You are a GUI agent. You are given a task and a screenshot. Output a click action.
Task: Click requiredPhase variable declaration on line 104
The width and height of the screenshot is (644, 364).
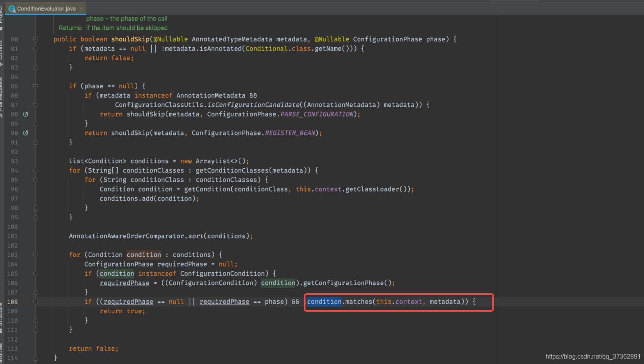(x=182, y=264)
